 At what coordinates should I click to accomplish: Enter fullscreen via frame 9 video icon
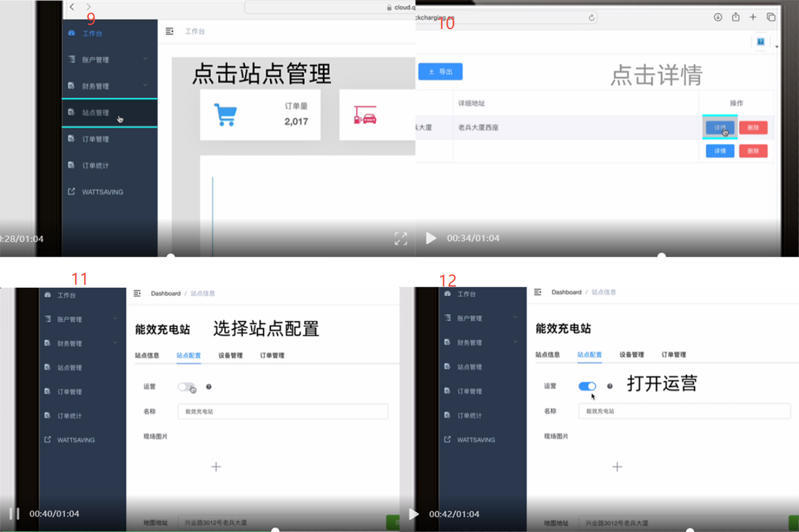click(x=400, y=238)
